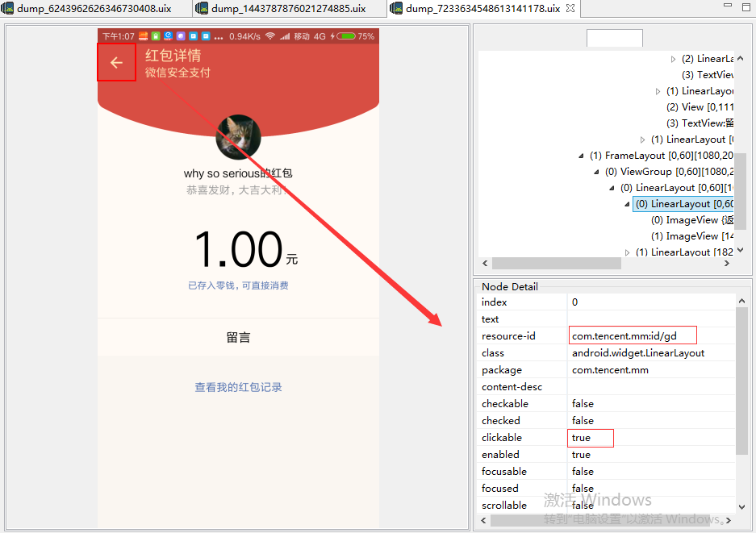Screen dimensions: 756x533
Task: Click the scrollable property label
Action: tap(503, 505)
